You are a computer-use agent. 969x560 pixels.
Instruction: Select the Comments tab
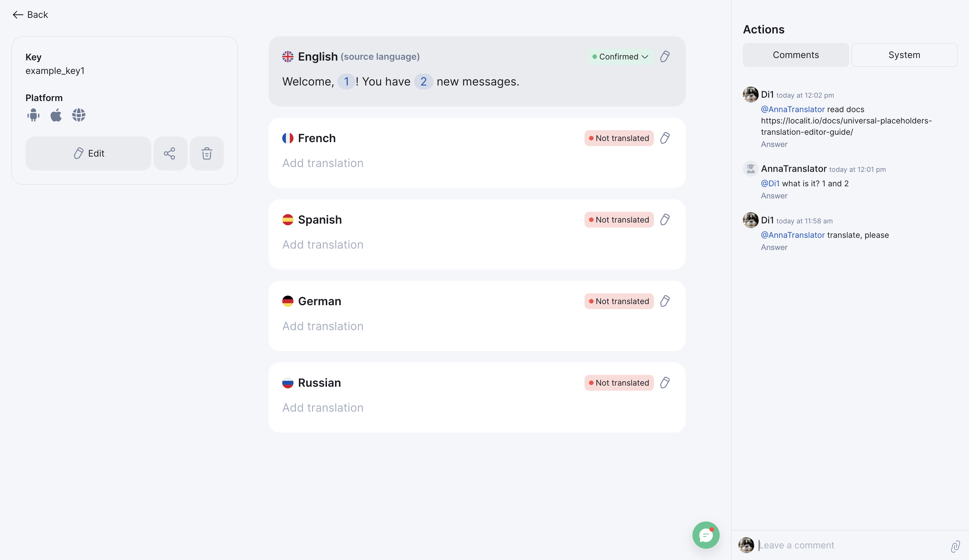click(x=796, y=55)
